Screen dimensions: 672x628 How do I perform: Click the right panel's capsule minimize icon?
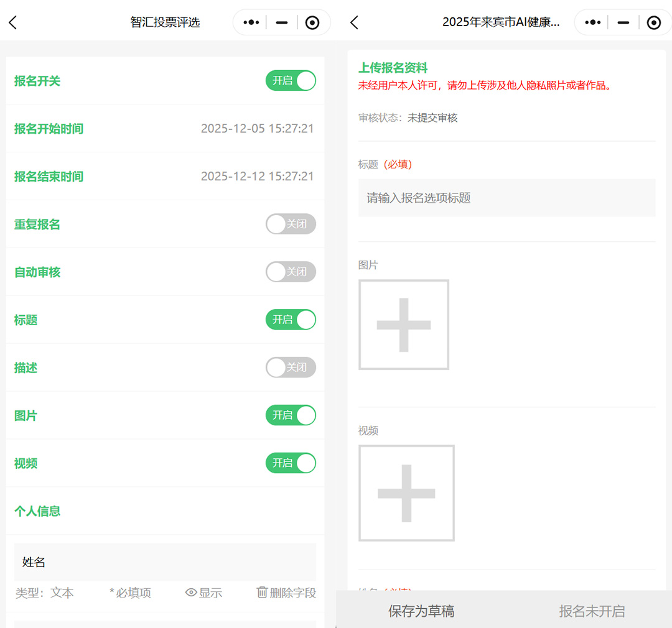(x=623, y=23)
